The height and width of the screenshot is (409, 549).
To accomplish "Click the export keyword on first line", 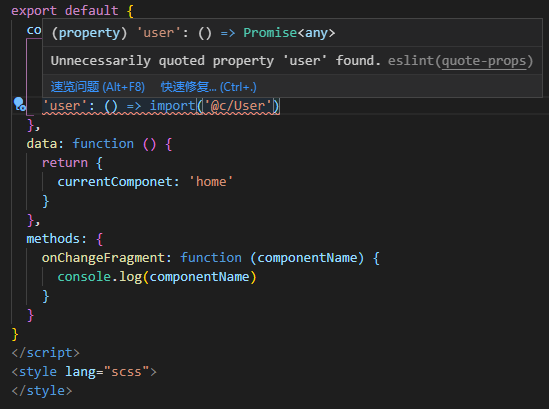I will [x=34, y=11].
